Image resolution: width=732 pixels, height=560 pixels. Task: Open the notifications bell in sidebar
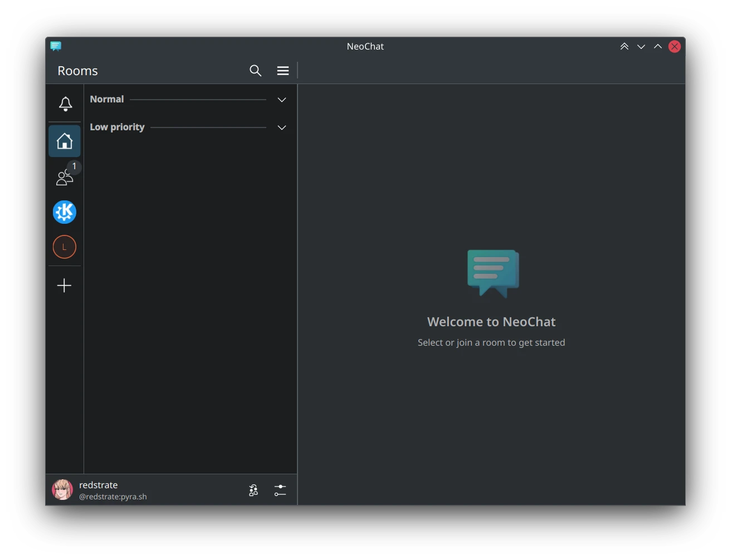point(65,104)
